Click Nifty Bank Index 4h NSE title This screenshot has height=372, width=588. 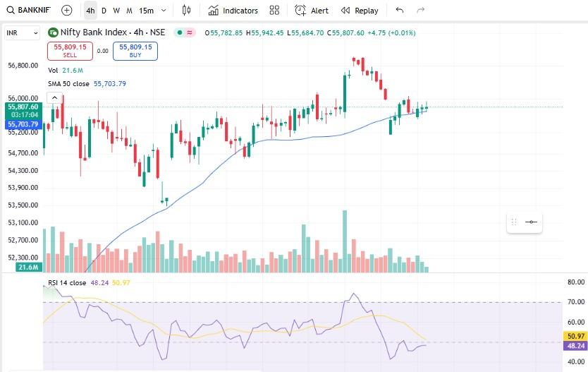click(x=113, y=32)
